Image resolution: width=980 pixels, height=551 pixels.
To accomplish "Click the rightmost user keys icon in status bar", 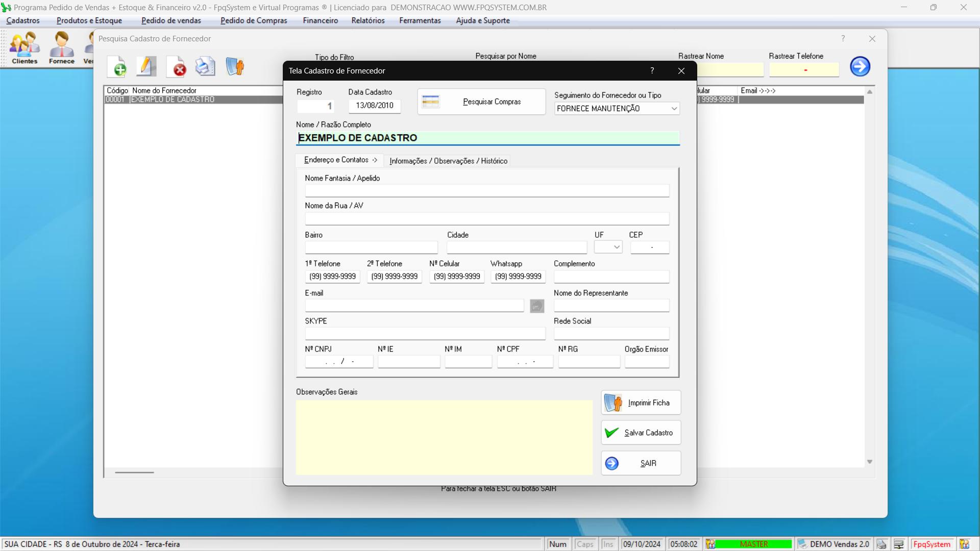I will pyautogui.click(x=964, y=544).
